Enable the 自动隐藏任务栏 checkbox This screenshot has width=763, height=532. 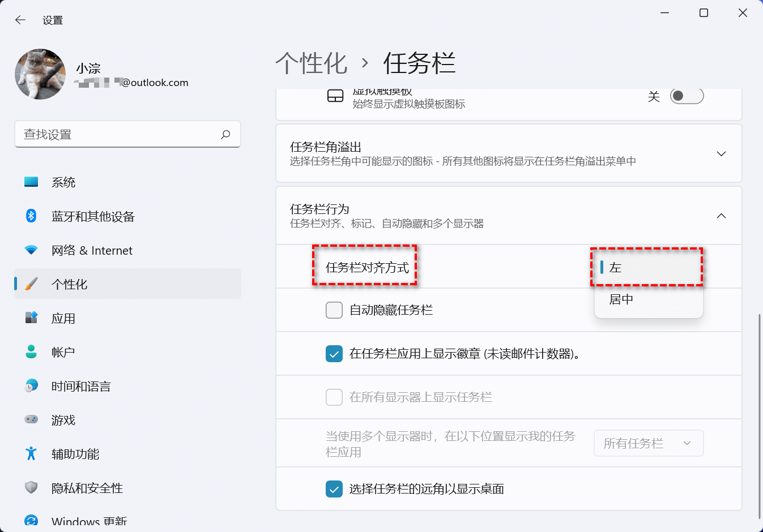(x=334, y=310)
